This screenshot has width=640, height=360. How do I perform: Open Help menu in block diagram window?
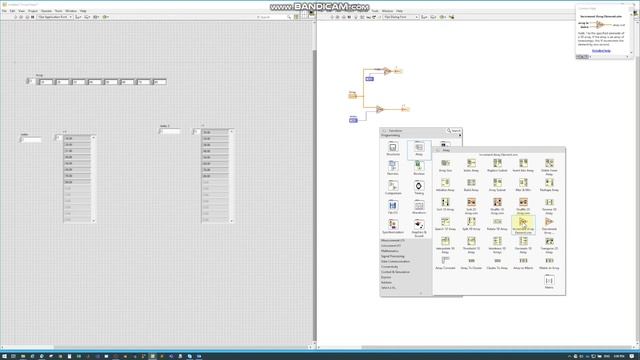(399, 11)
